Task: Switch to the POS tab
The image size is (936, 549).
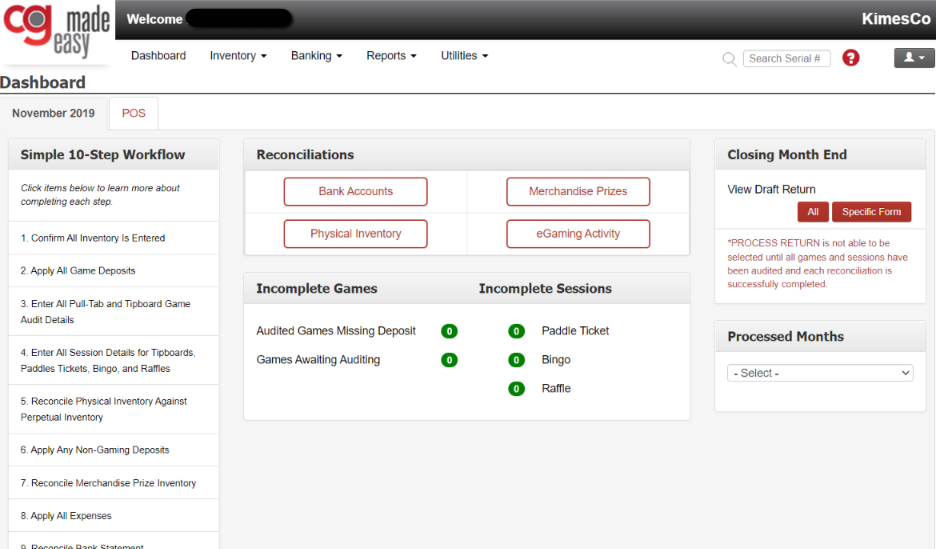Action: (134, 113)
